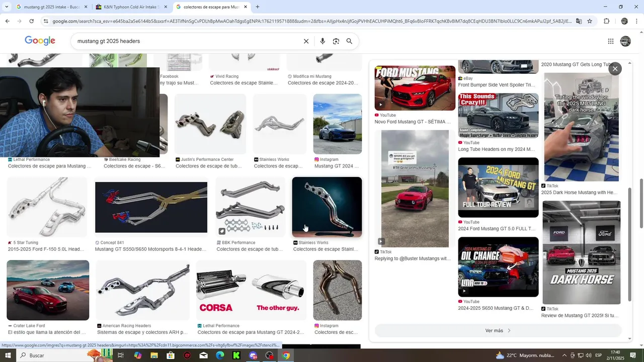Screen dimensions: 644x362
Task: Open the Chrome profile avatar in the toolbar
Action: [624, 21]
